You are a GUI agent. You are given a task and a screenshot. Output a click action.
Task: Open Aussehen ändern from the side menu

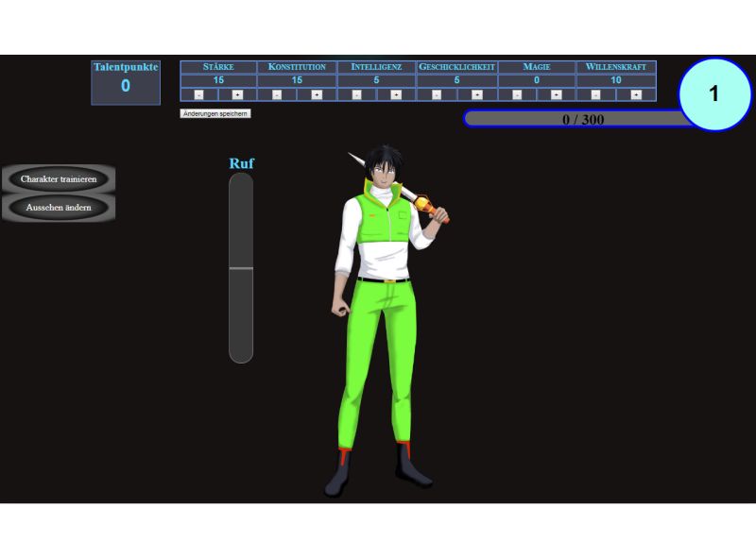(x=59, y=208)
